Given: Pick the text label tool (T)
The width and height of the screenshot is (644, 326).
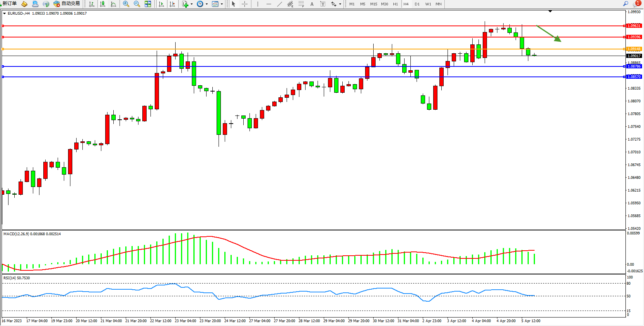Looking at the screenshot, I should coord(323,4).
